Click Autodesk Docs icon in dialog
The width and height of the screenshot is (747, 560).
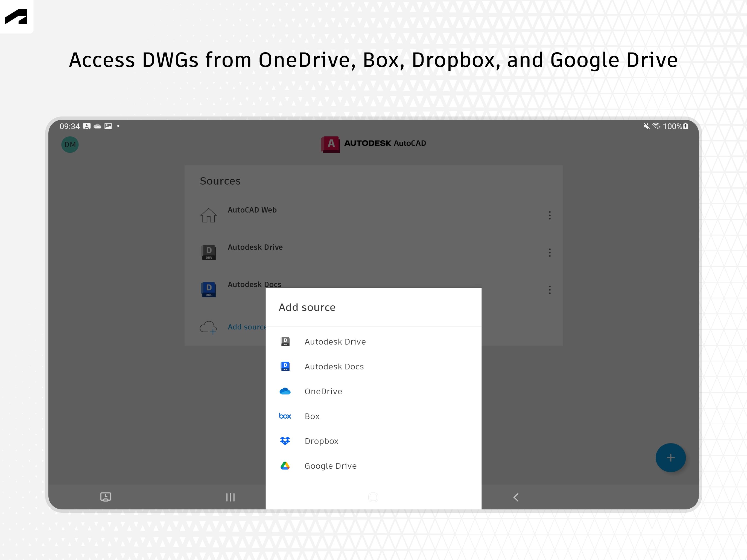pyautogui.click(x=285, y=366)
